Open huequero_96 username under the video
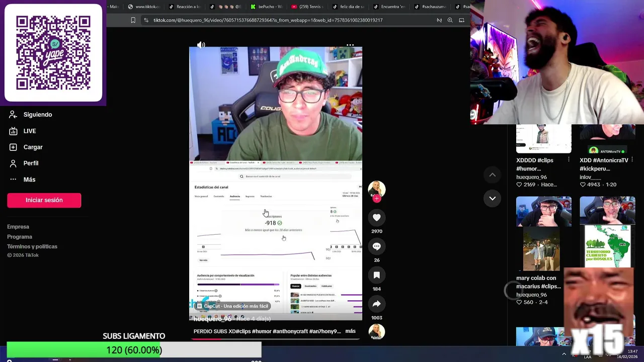Viewport: 644px width, 362px height. click(212, 319)
